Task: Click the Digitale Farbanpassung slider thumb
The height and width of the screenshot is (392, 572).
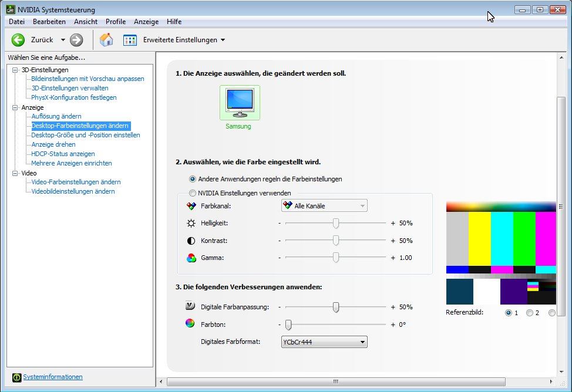Action: (x=335, y=307)
